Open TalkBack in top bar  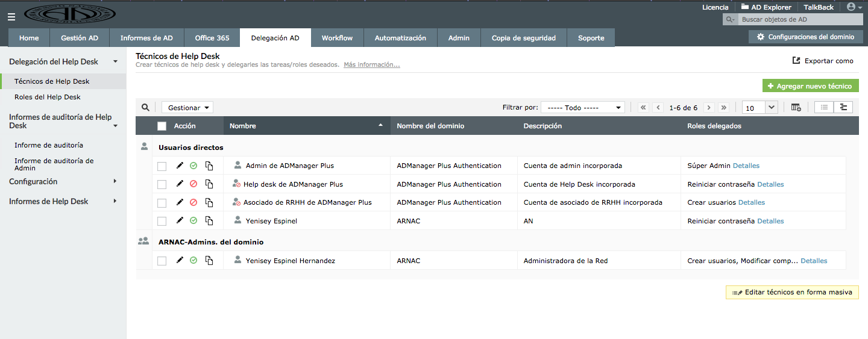point(819,7)
